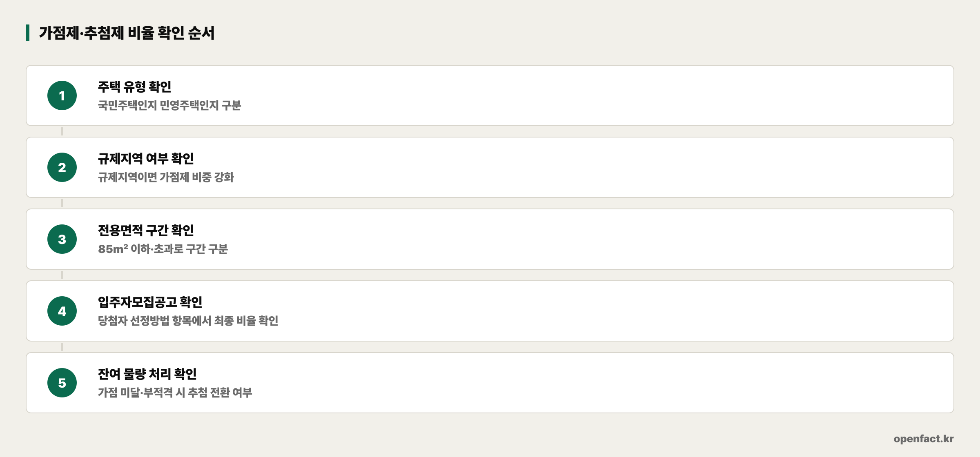Click the 규제지역이면 가점제 비중 강화 description
Viewport: 980px width, 457px height.
166,177
